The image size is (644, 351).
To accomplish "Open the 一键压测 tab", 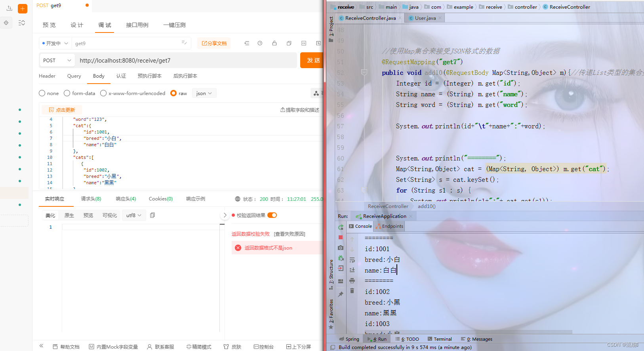I will pyautogui.click(x=174, y=25).
